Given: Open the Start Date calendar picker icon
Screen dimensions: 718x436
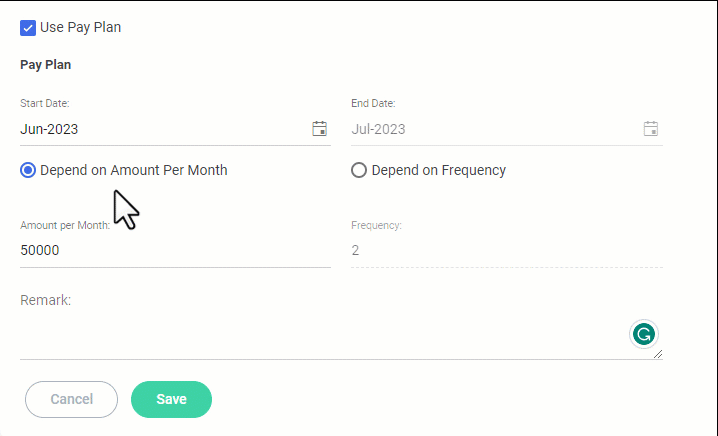Looking at the screenshot, I should point(320,128).
